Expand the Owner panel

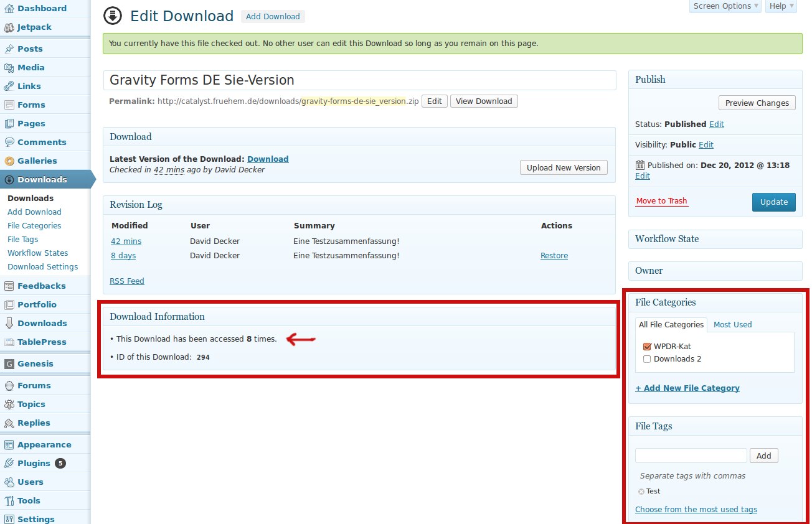point(715,271)
